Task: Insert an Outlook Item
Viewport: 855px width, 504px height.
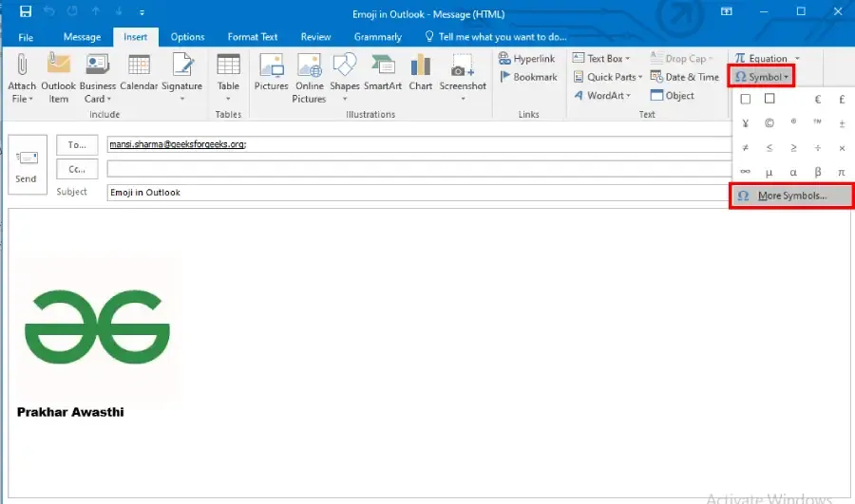Action: [58, 78]
